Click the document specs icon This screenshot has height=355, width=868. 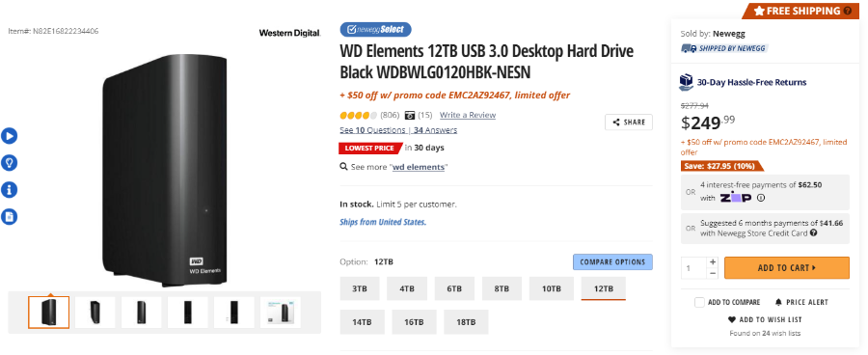(x=9, y=216)
